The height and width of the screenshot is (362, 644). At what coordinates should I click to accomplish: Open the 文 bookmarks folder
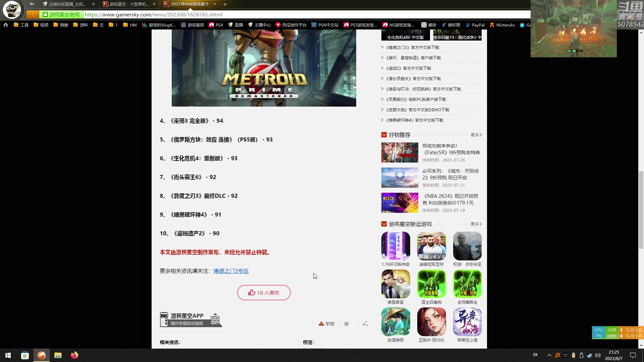tap(98, 25)
